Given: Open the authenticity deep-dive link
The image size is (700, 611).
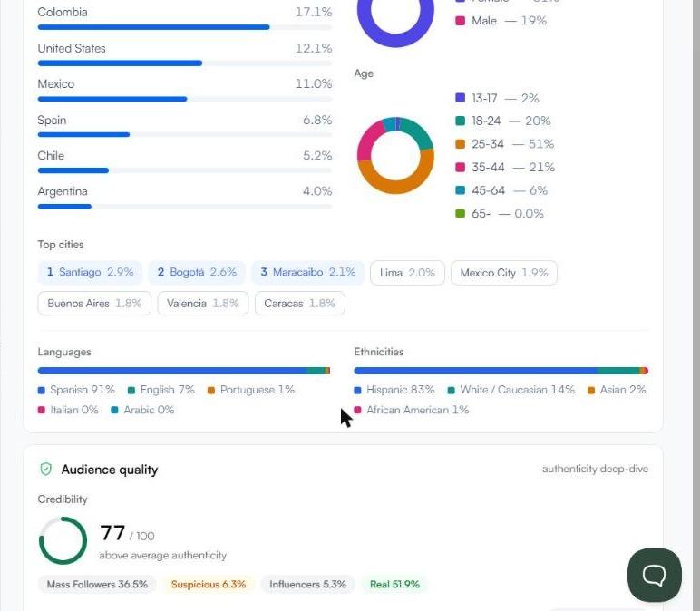Looking at the screenshot, I should pyautogui.click(x=595, y=469).
